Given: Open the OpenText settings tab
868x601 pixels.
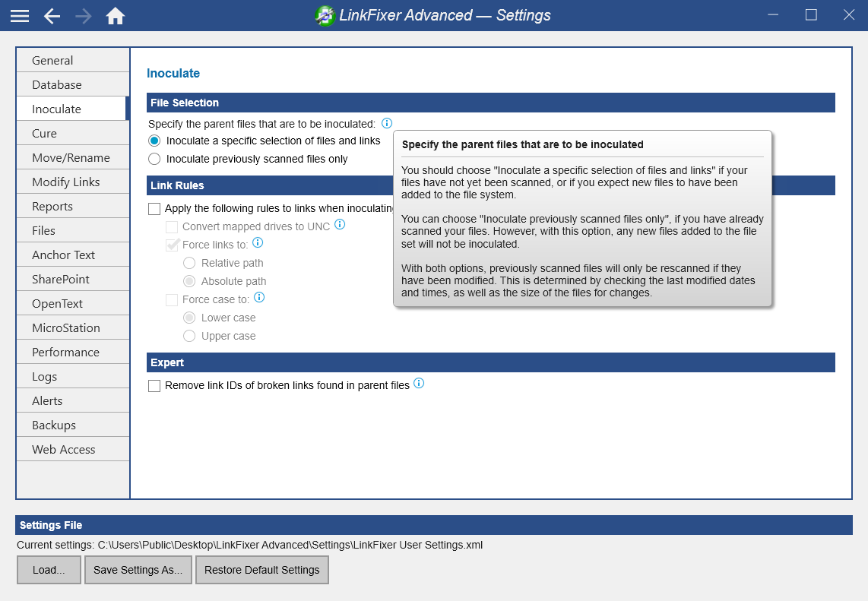Looking at the screenshot, I should 73,304.
